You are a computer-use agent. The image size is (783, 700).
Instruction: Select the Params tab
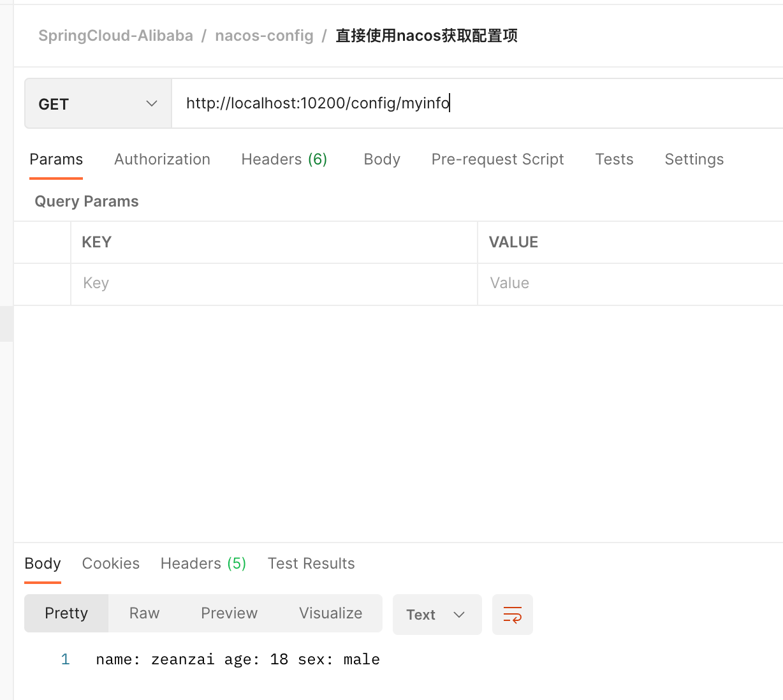tap(56, 159)
